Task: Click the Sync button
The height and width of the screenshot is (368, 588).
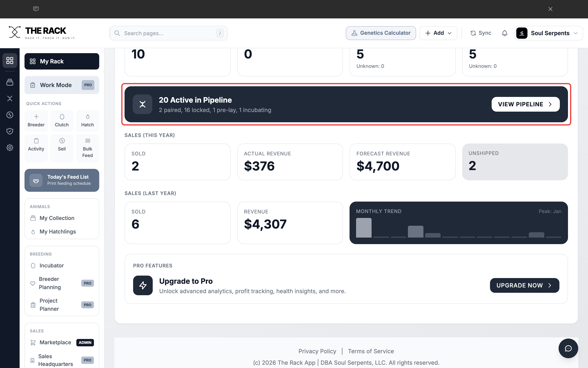Action: 481,33
